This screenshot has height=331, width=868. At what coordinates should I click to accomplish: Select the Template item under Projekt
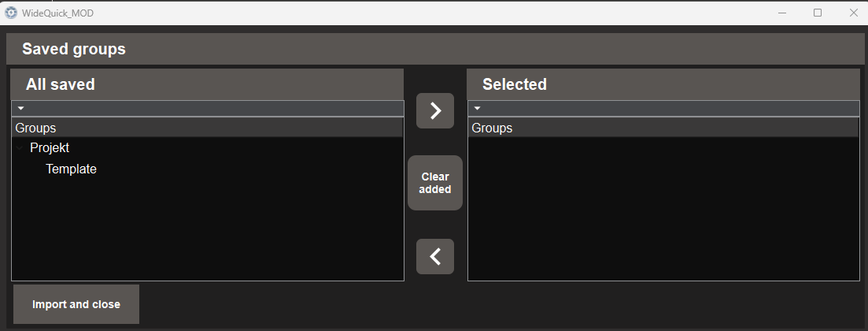[x=71, y=169]
